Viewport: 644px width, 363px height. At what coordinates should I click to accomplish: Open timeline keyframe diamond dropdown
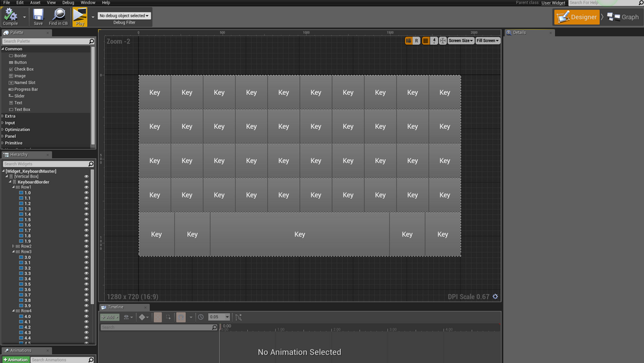pyautogui.click(x=144, y=317)
